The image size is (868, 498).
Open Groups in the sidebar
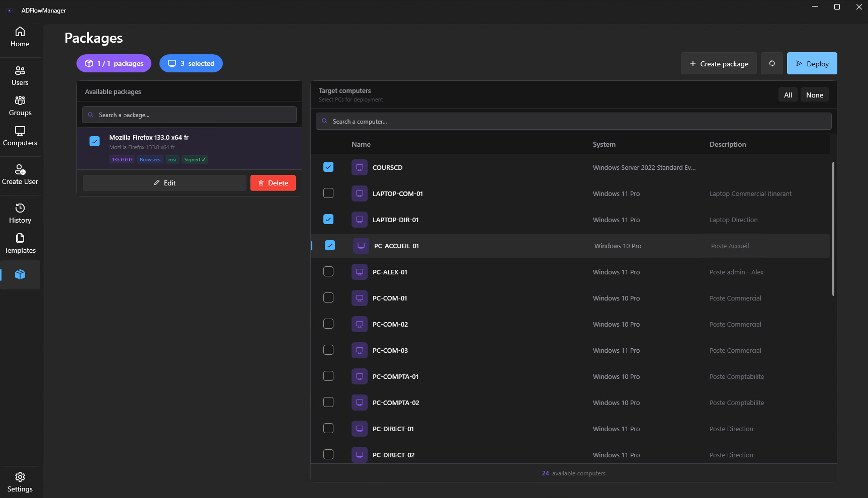pos(20,106)
